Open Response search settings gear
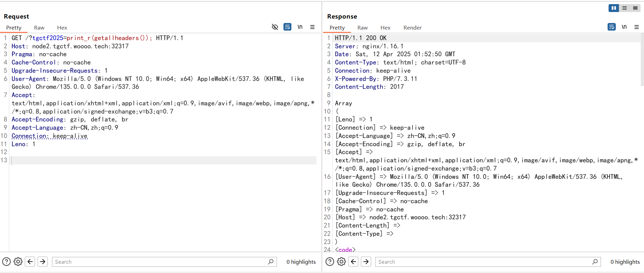 (x=341, y=262)
